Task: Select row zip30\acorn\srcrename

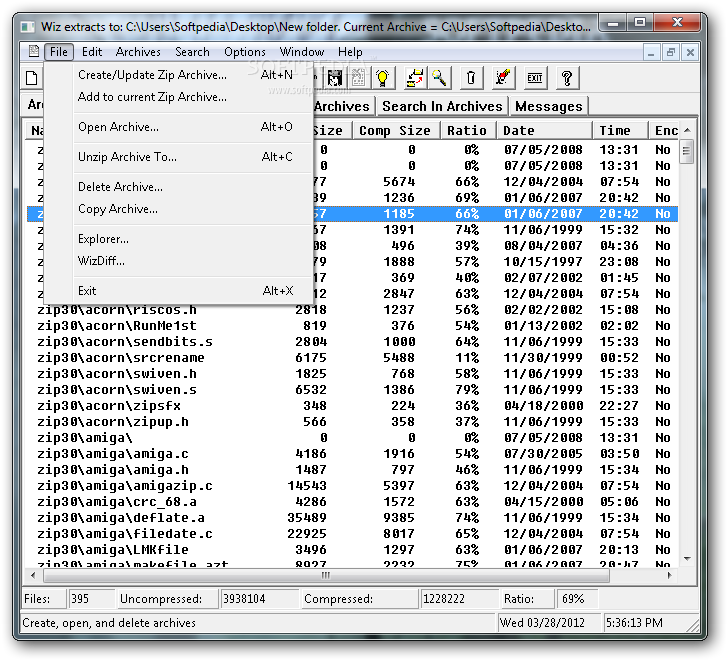Action: pos(351,358)
